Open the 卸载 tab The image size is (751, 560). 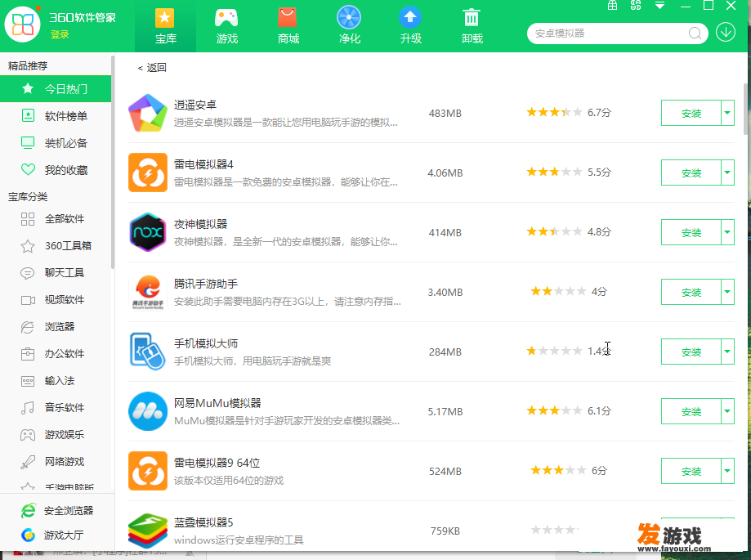[x=472, y=26]
